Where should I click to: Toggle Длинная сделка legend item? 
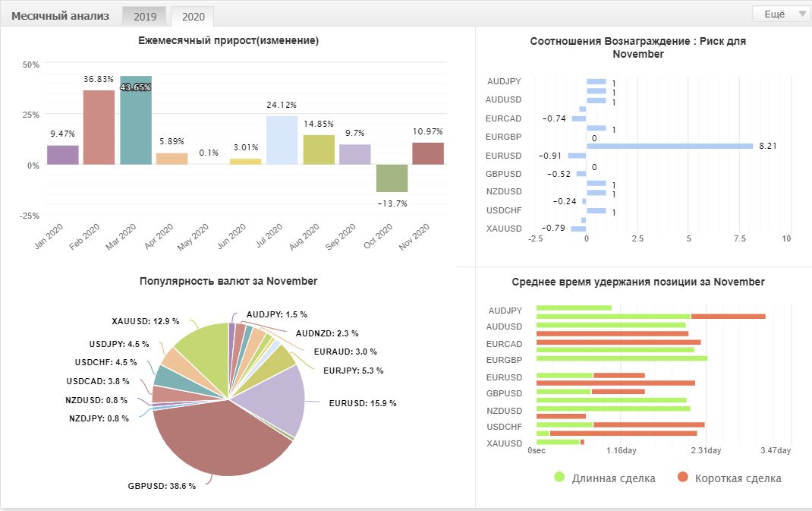tap(604, 478)
